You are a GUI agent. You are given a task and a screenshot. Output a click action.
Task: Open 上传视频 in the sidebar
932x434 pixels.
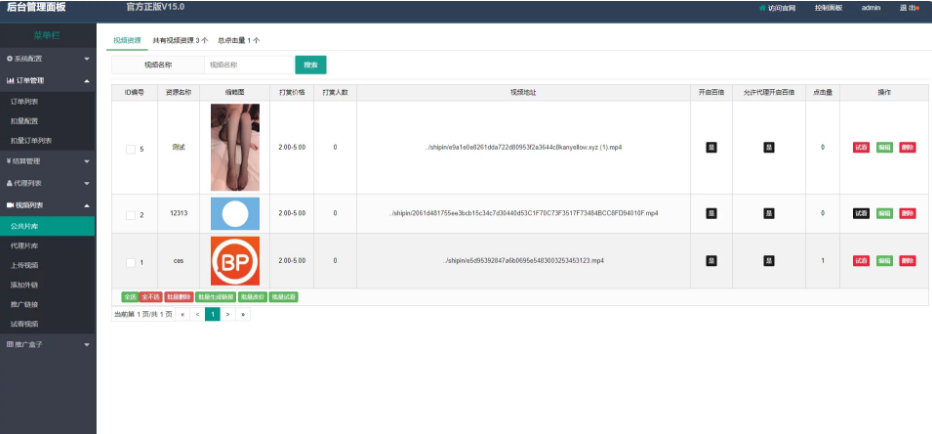coord(24,265)
